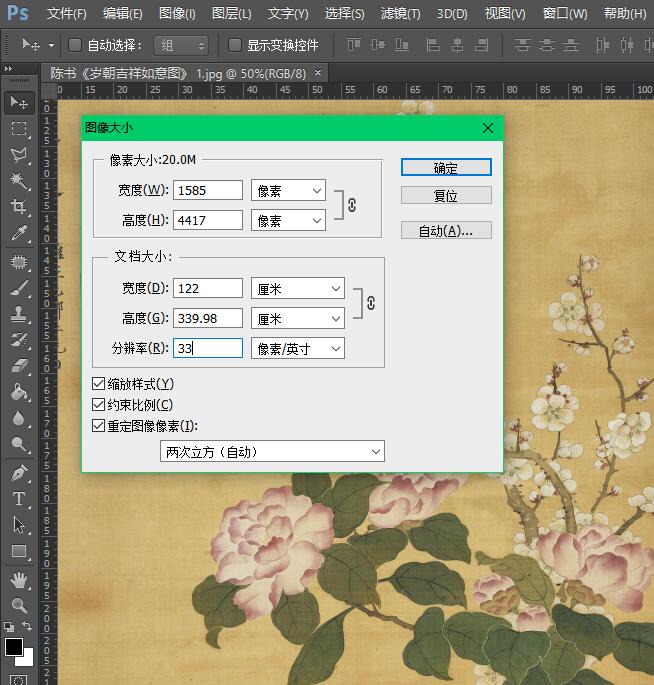Image resolution: width=654 pixels, height=685 pixels.
Task: Click the 复位 button
Action: [x=446, y=195]
